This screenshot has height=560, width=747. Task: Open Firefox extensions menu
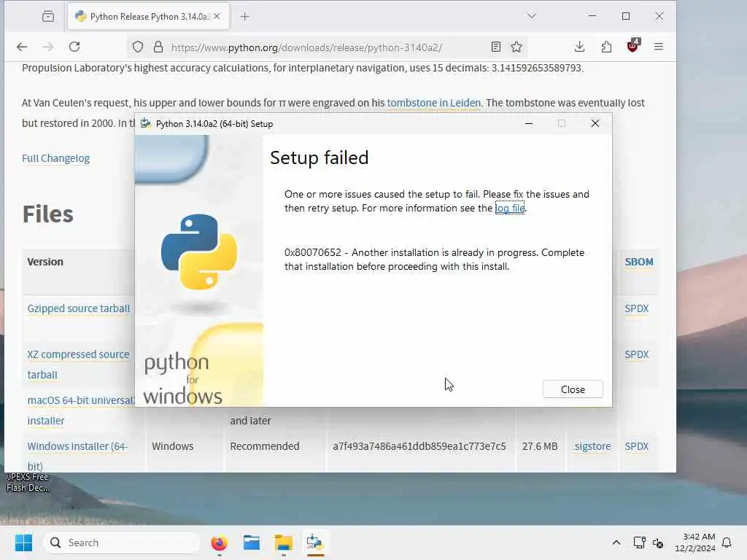[x=606, y=47]
